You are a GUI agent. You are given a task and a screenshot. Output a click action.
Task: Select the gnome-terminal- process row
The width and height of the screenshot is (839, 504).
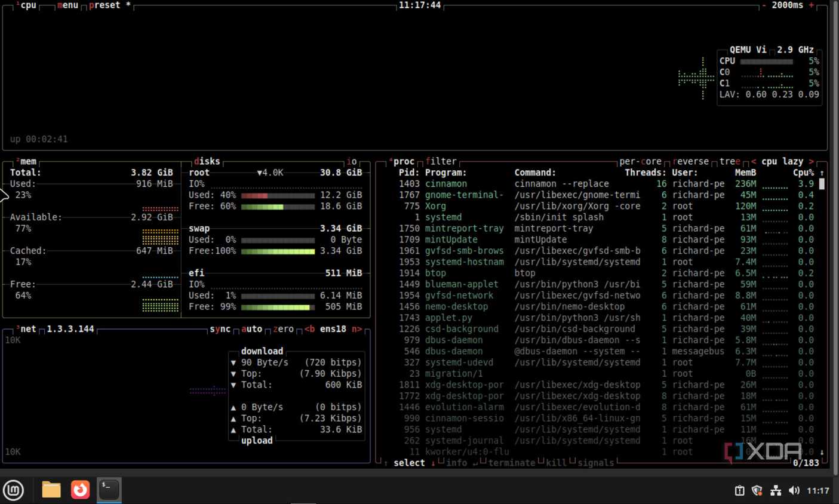tap(607, 195)
